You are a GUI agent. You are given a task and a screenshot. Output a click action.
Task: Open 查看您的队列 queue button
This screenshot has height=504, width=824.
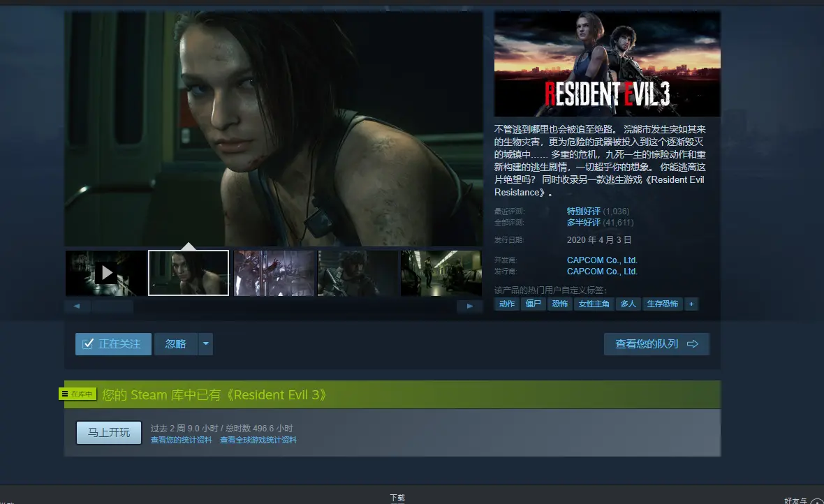tap(656, 343)
